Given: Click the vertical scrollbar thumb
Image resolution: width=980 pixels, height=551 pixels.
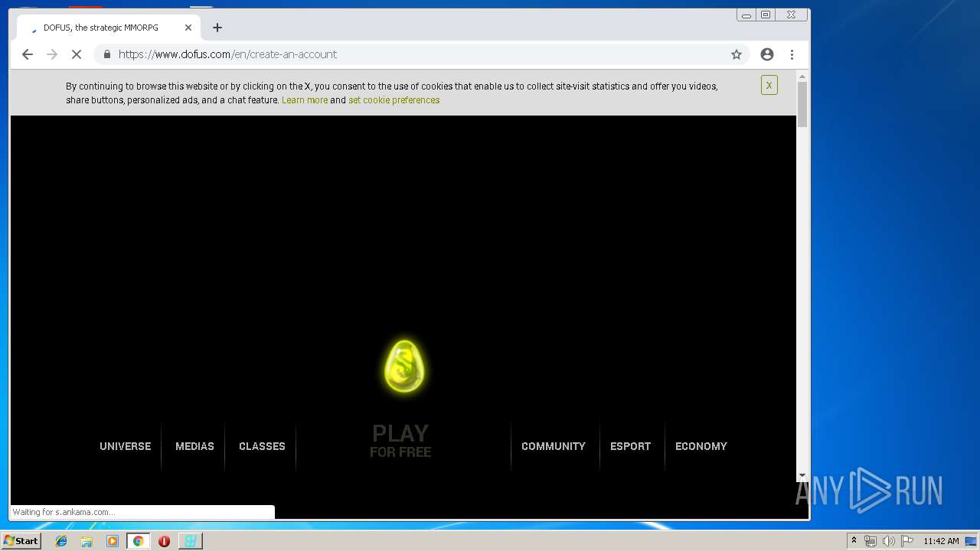Looking at the screenshot, I should point(802,104).
